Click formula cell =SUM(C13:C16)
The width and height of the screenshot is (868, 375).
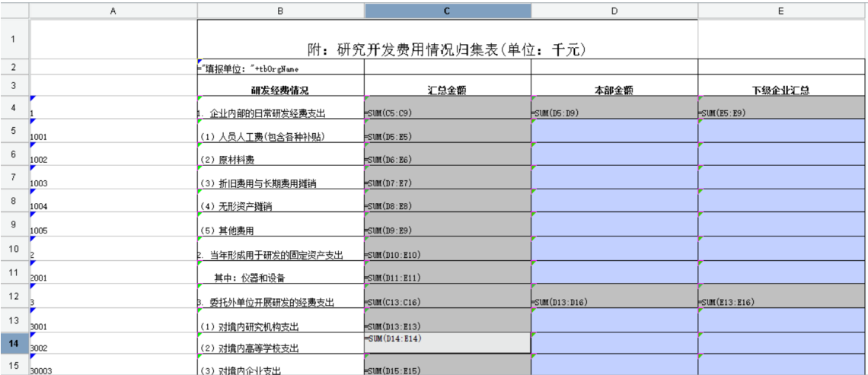pyautogui.click(x=448, y=296)
